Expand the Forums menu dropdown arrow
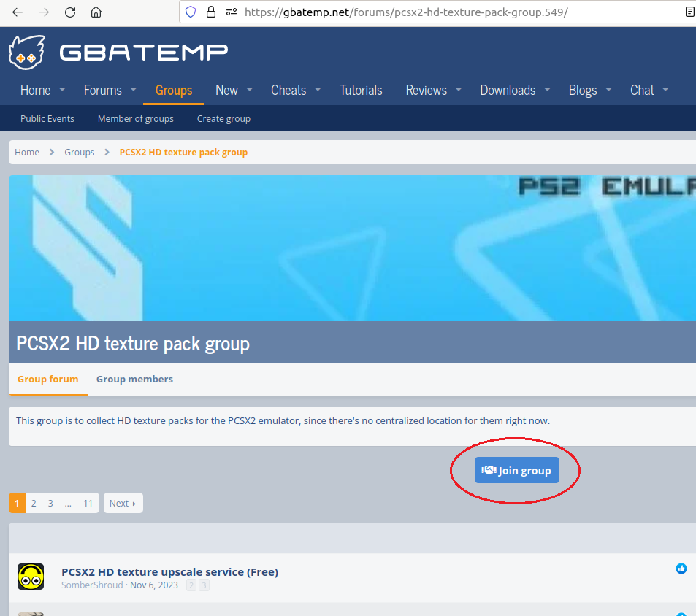 [x=133, y=90]
